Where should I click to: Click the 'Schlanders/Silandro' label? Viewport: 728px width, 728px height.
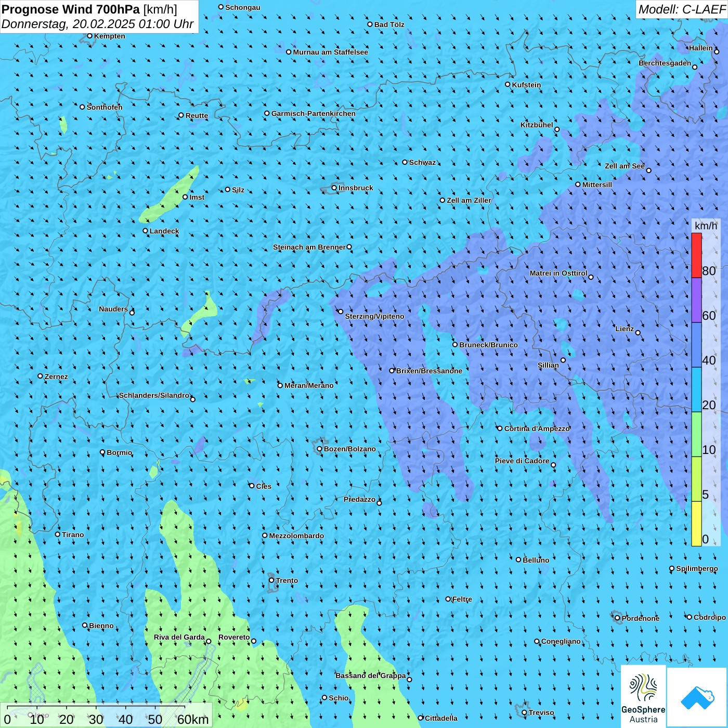click(154, 395)
